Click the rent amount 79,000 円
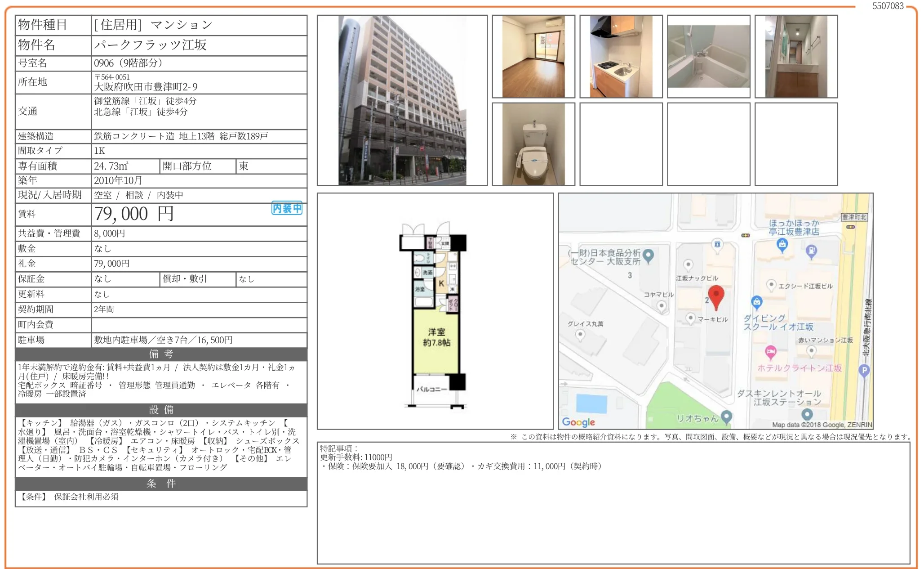This screenshot has width=924, height=569. (x=134, y=214)
